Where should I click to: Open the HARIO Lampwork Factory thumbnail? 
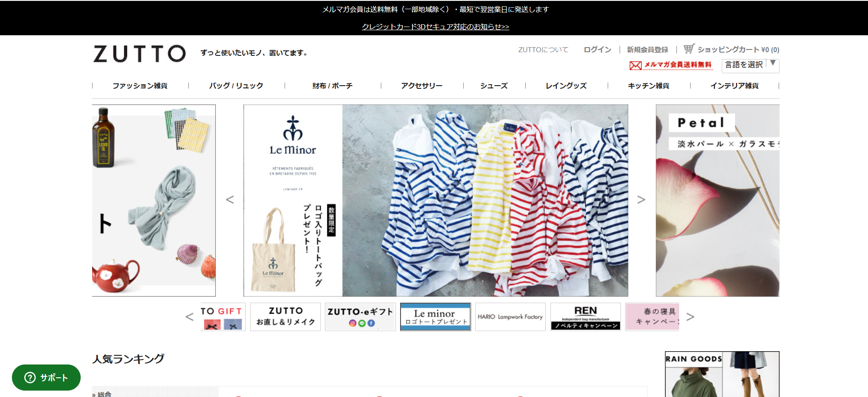[510, 316]
